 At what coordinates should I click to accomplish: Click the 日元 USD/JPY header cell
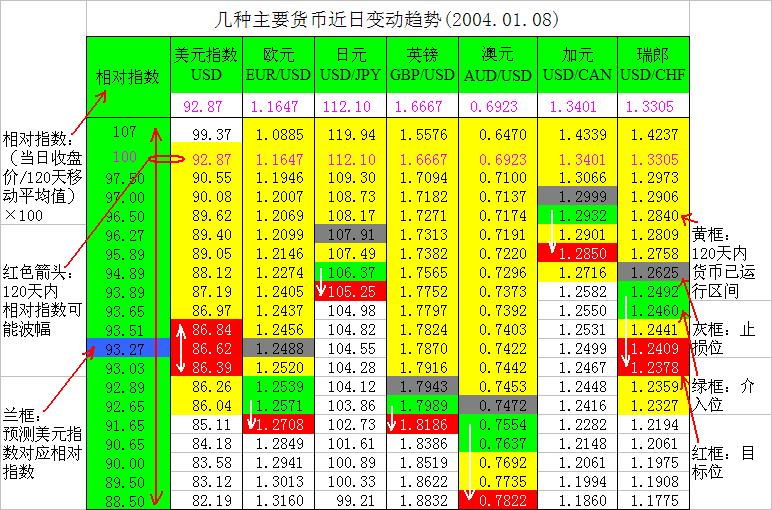351,64
